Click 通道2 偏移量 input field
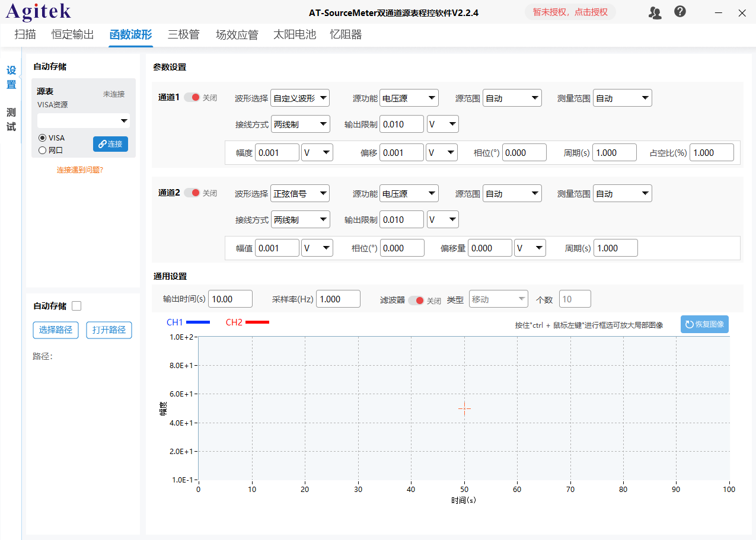The width and height of the screenshot is (756, 540). pyautogui.click(x=490, y=248)
